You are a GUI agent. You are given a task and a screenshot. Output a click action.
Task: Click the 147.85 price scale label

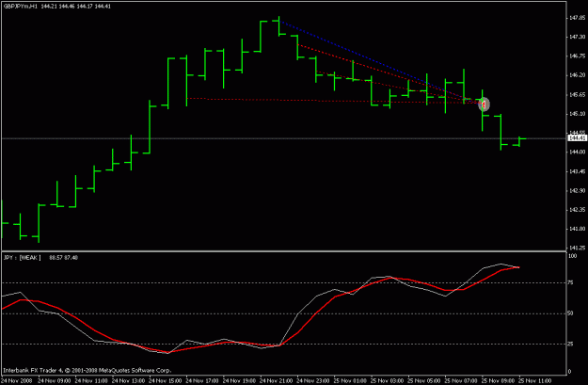pyautogui.click(x=578, y=18)
